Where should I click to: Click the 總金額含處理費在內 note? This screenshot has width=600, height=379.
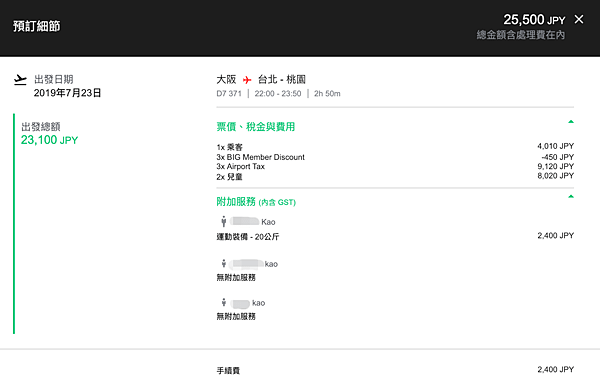click(521, 35)
